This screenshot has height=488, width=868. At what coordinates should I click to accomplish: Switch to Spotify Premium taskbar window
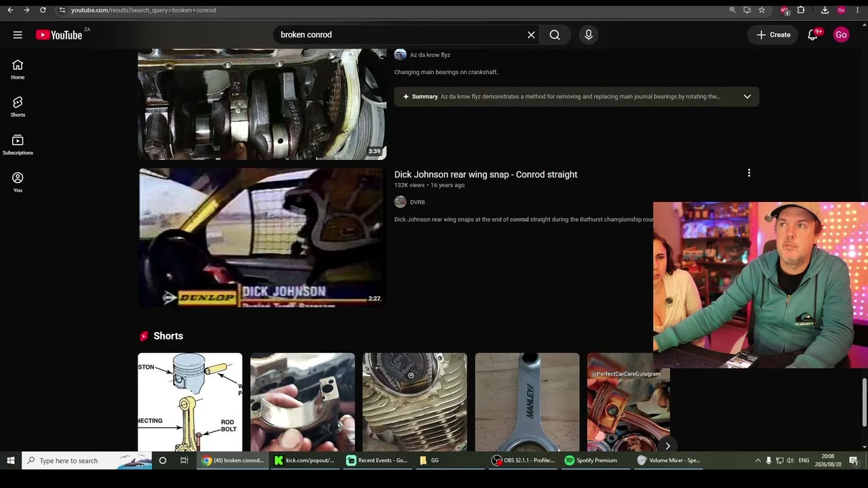pyautogui.click(x=595, y=461)
